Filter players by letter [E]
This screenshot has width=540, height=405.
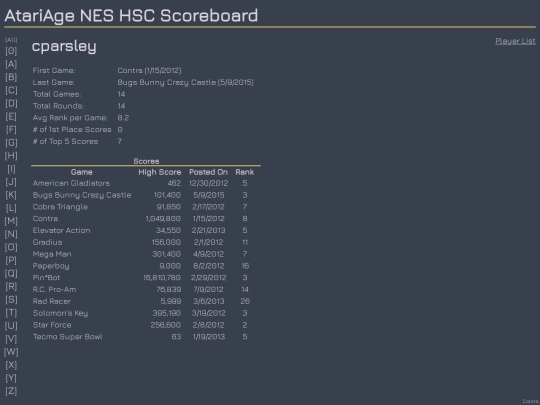(x=11, y=116)
